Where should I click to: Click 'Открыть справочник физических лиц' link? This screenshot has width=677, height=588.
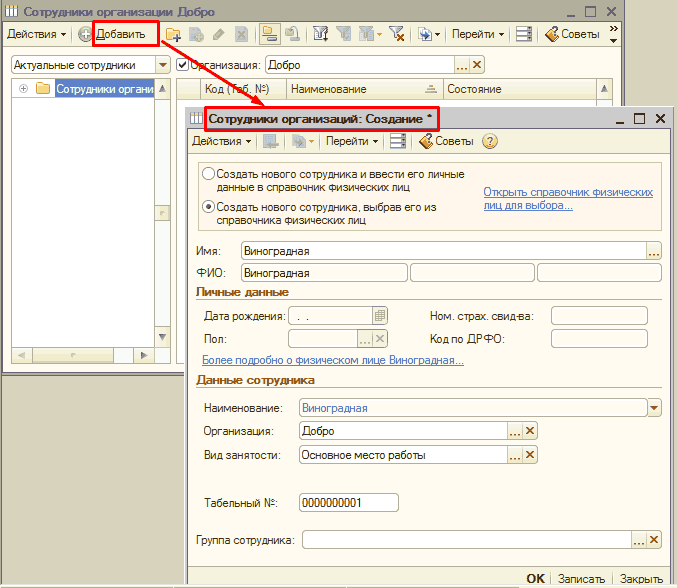[567, 198]
